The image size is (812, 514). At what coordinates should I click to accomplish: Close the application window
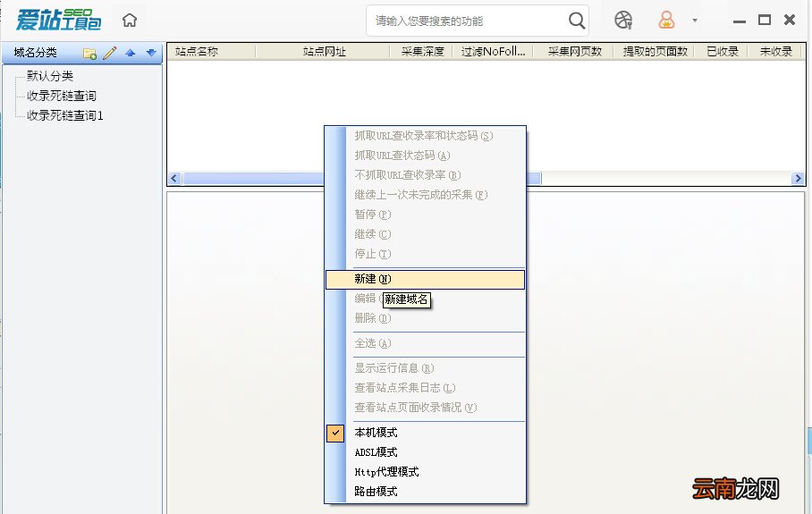coord(790,20)
